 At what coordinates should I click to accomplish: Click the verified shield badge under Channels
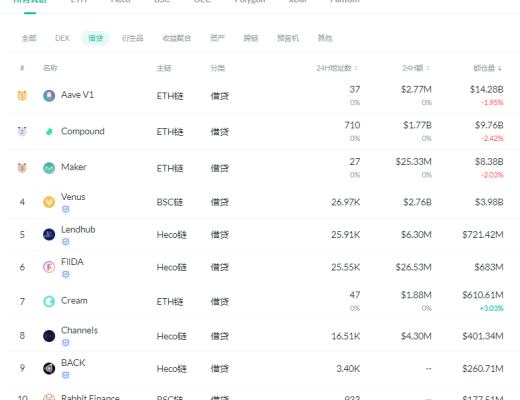click(x=66, y=343)
